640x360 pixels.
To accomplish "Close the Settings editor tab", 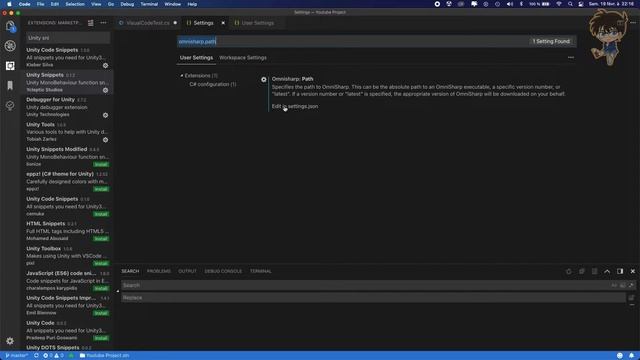I will pyautogui.click(x=223, y=23).
